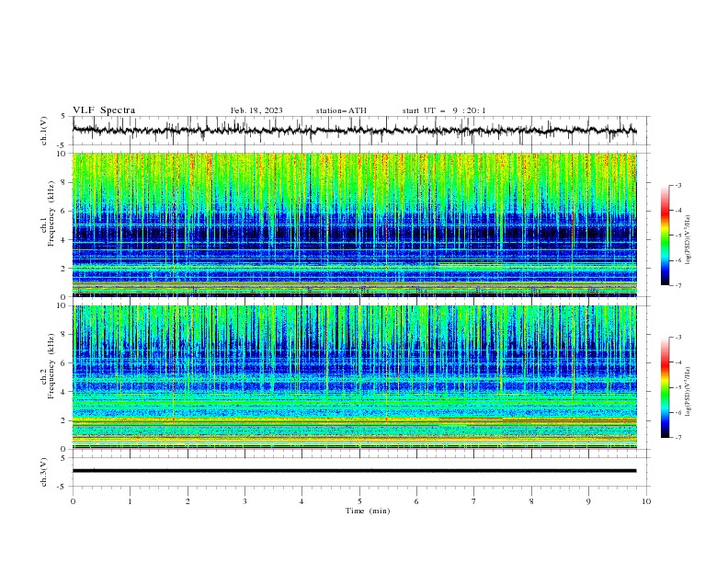Click the 'Time (min)' axis label

tap(368, 511)
